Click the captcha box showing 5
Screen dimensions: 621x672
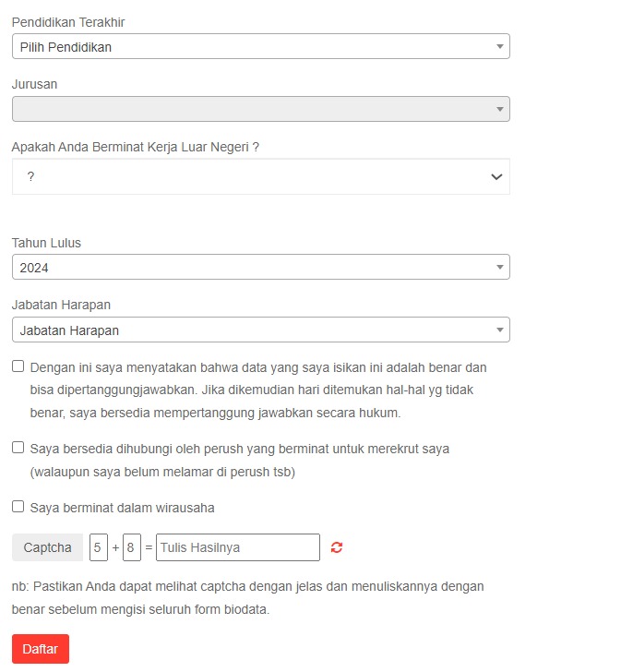point(99,547)
